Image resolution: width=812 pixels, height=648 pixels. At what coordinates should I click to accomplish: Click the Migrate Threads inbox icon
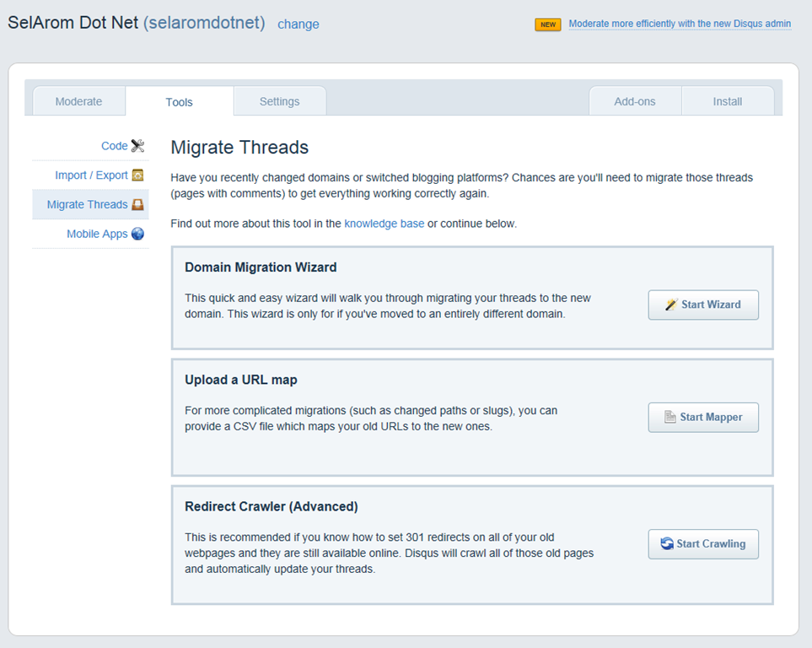tap(138, 204)
